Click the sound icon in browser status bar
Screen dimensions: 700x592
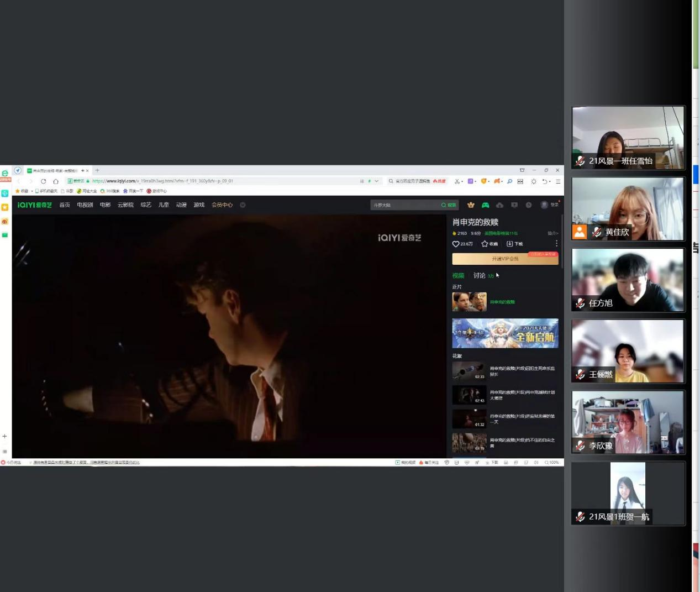click(536, 463)
